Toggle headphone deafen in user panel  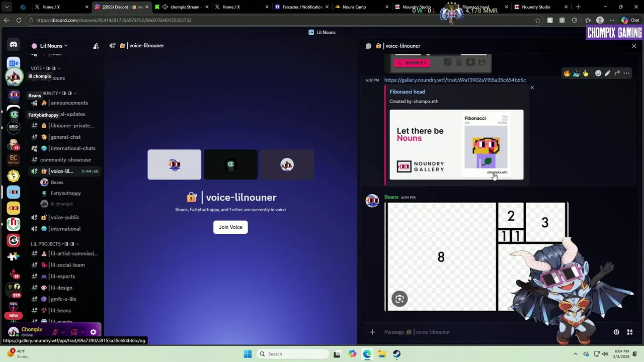[74, 332]
